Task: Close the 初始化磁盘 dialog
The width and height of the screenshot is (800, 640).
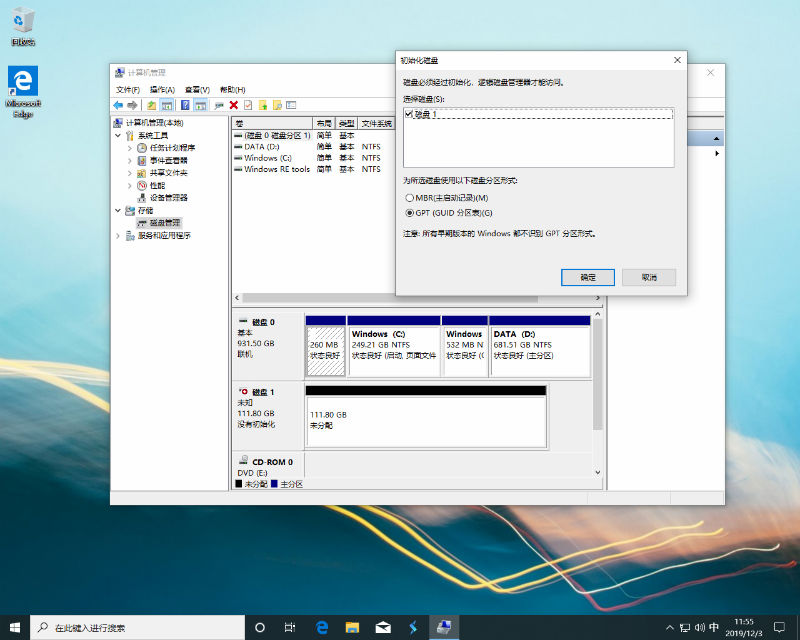Action: tap(677, 60)
